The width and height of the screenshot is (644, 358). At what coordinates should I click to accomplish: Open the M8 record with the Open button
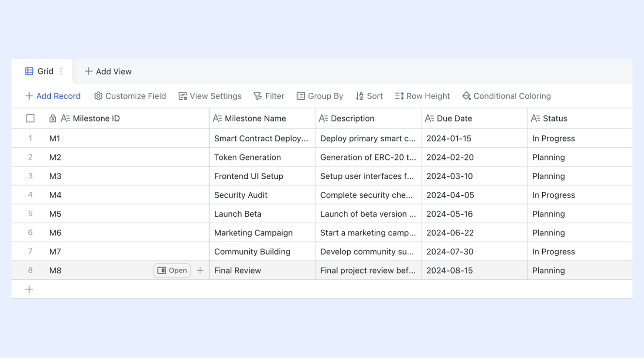point(172,270)
